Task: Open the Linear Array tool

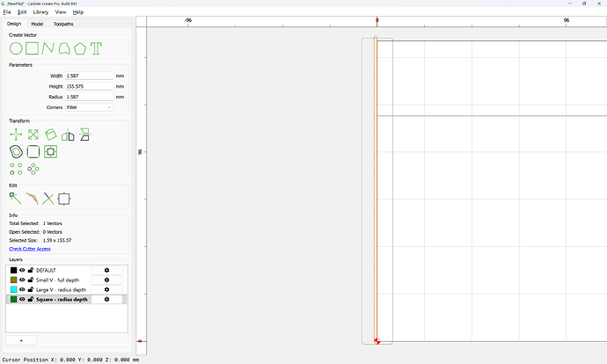Action: click(x=16, y=169)
